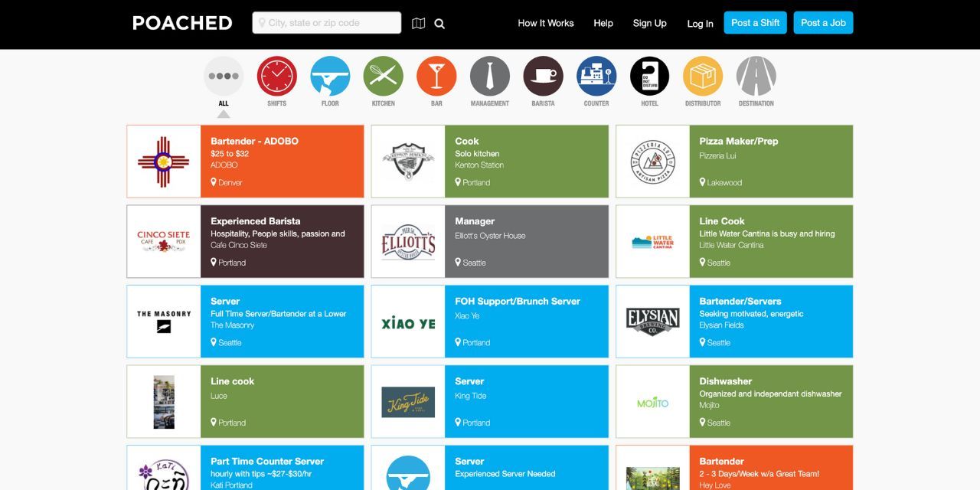
Task: Open How It Works page
Action: click(x=546, y=23)
